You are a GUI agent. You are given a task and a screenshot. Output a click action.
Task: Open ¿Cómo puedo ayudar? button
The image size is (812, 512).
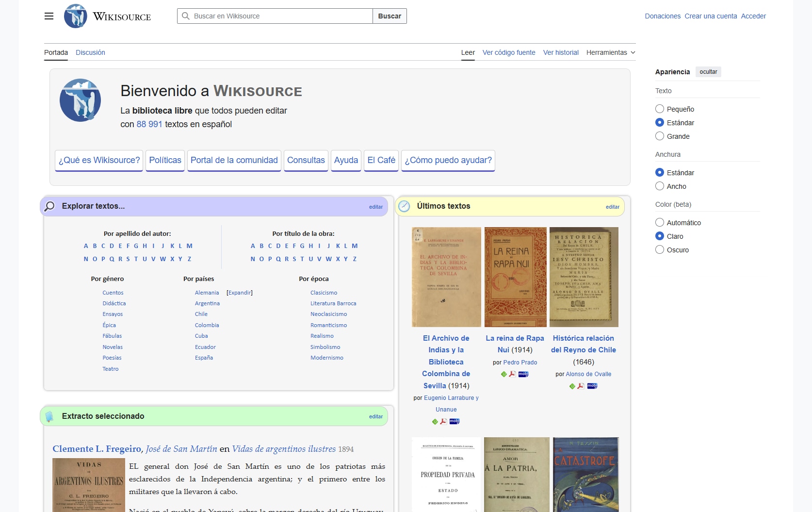tap(448, 161)
